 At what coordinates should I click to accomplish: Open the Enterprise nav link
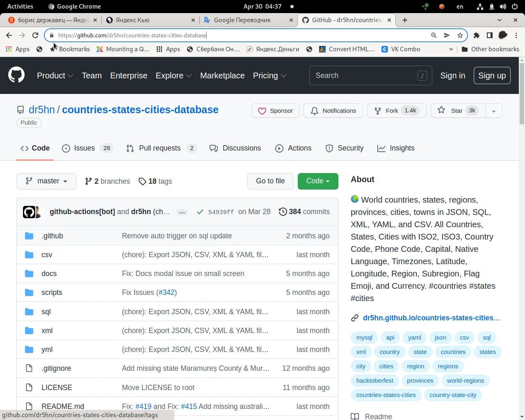(129, 75)
